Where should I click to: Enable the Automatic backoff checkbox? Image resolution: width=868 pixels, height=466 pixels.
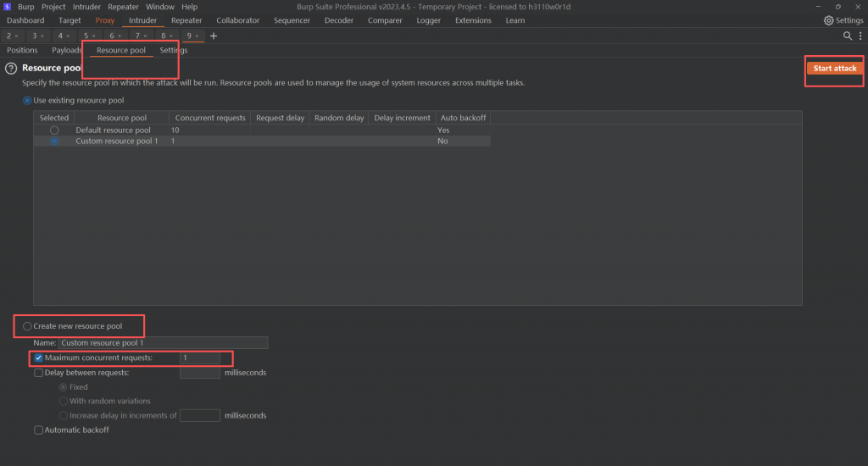click(x=38, y=430)
